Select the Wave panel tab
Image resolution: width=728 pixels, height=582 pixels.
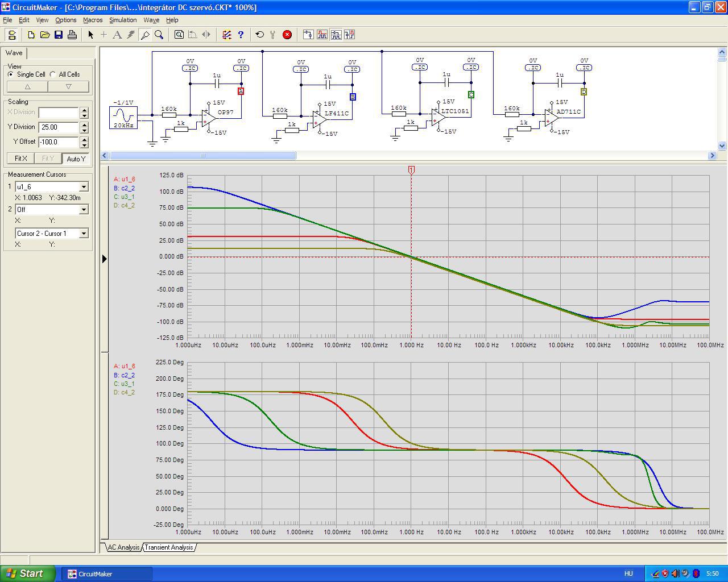tap(14, 53)
